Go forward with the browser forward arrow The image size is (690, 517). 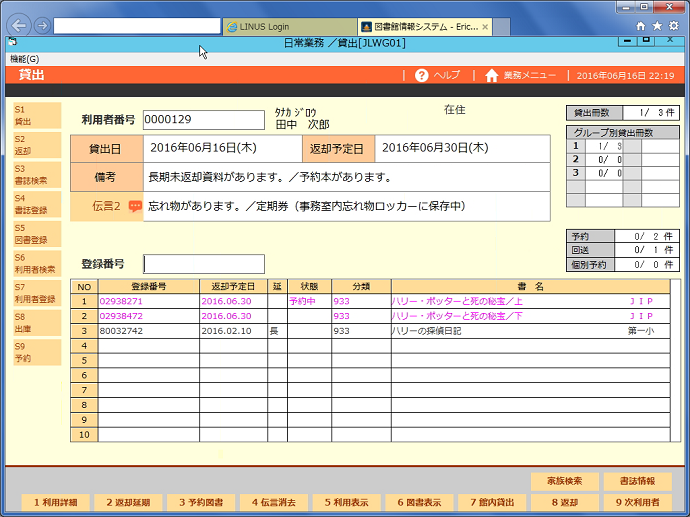(42, 26)
